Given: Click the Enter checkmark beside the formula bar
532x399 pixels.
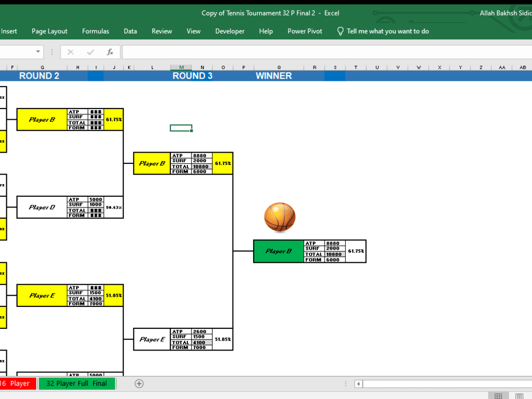Looking at the screenshot, I should [x=90, y=52].
